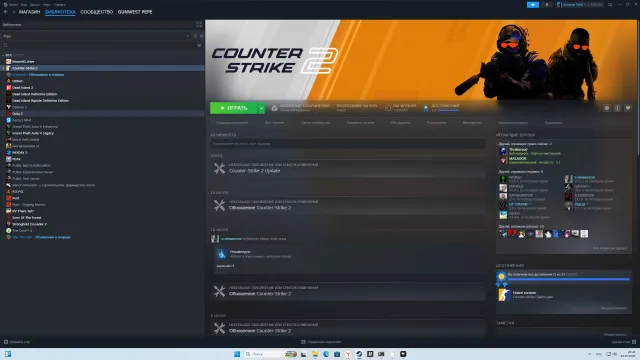Open File Explorer from the taskbar
Screen dimensions: 640x360
[x=315, y=354]
